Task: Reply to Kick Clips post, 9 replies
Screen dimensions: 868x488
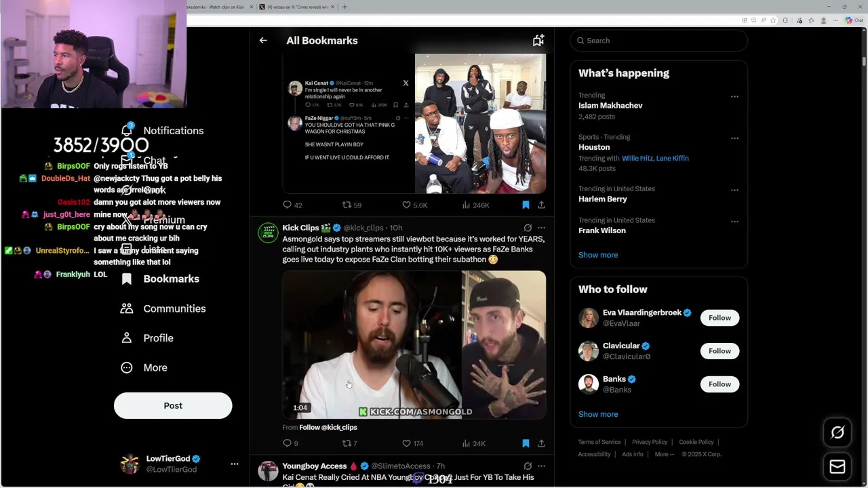Action: coord(290,443)
